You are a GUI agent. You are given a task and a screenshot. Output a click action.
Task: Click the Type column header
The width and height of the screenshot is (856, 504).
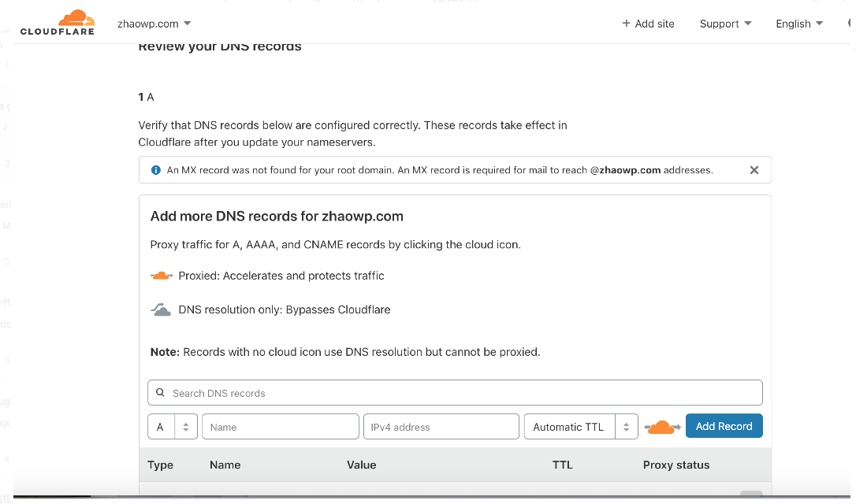[x=160, y=465]
